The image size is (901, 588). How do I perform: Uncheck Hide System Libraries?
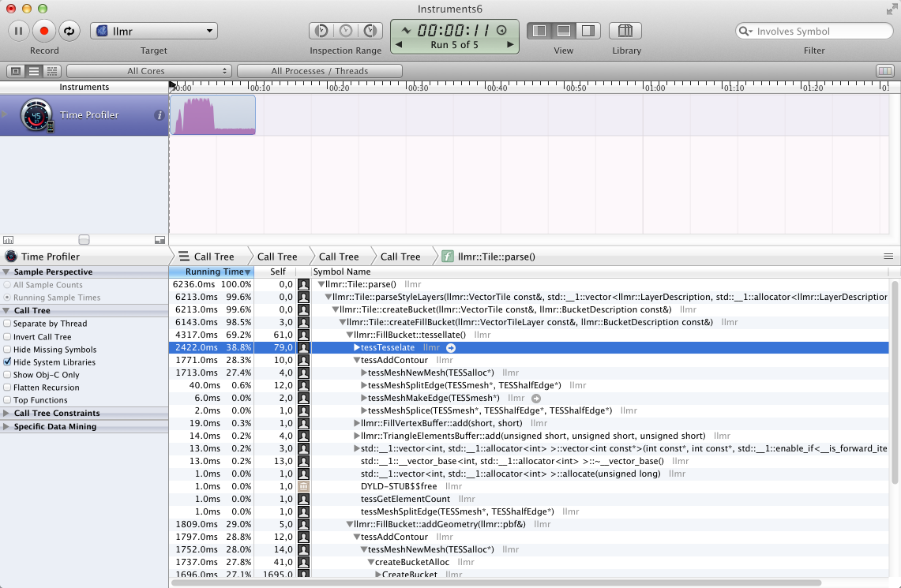point(7,362)
